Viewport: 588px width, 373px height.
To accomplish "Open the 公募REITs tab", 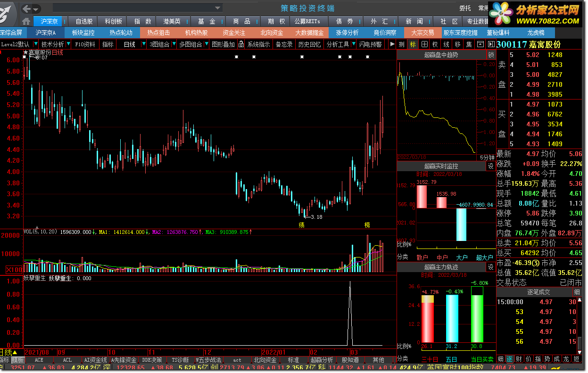I will pyautogui.click(x=307, y=21).
